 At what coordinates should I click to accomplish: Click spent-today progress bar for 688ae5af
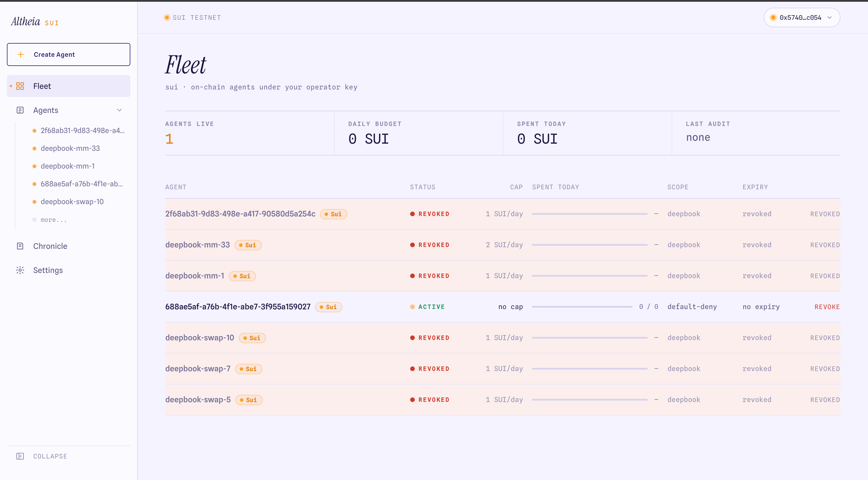(582, 307)
